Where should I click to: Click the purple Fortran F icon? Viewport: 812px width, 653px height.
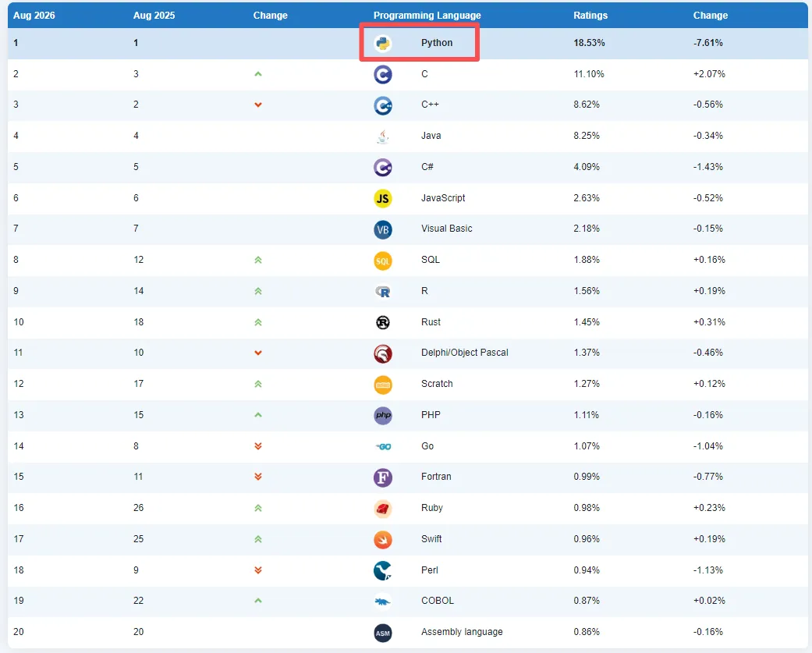pos(383,477)
